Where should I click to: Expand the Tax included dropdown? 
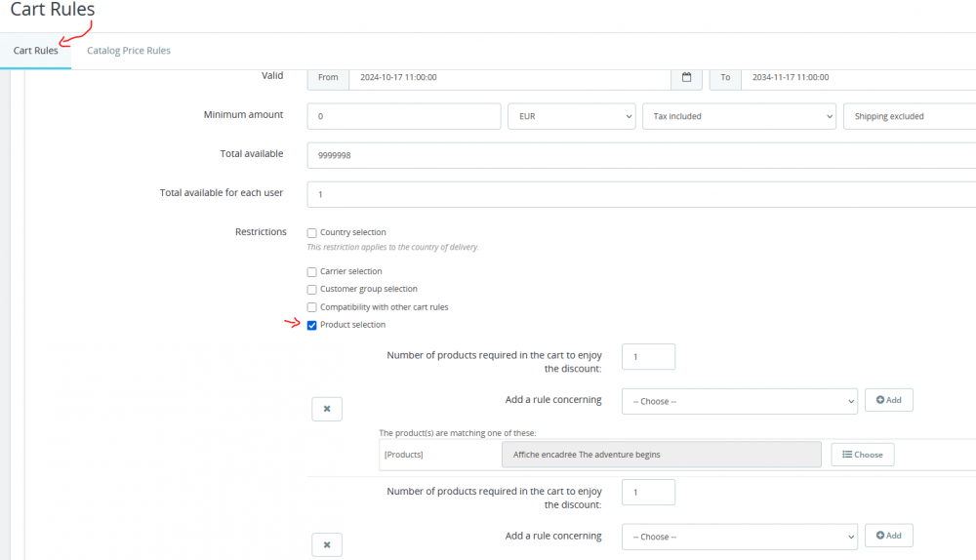click(739, 116)
